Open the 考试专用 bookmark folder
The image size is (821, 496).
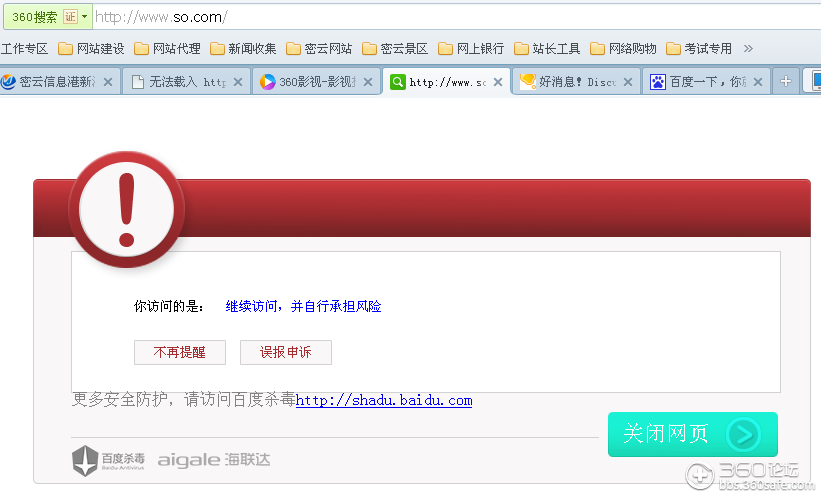699,49
